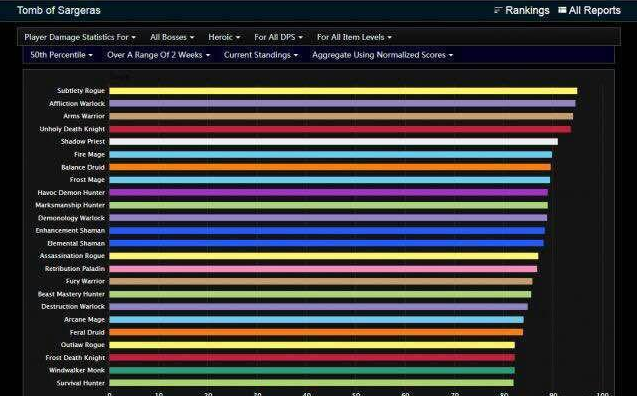
Task: Expand the 50th Percentile dropdown
Action: (61, 55)
